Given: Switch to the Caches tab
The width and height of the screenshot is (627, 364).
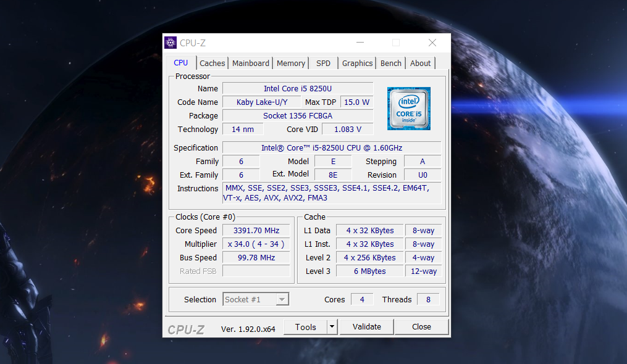Looking at the screenshot, I should (x=212, y=63).
